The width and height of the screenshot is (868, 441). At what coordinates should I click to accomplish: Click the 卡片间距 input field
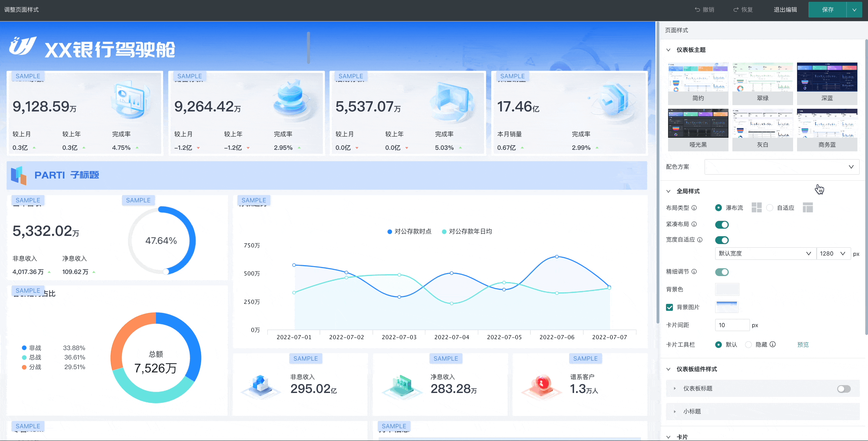tap(732, 325)
